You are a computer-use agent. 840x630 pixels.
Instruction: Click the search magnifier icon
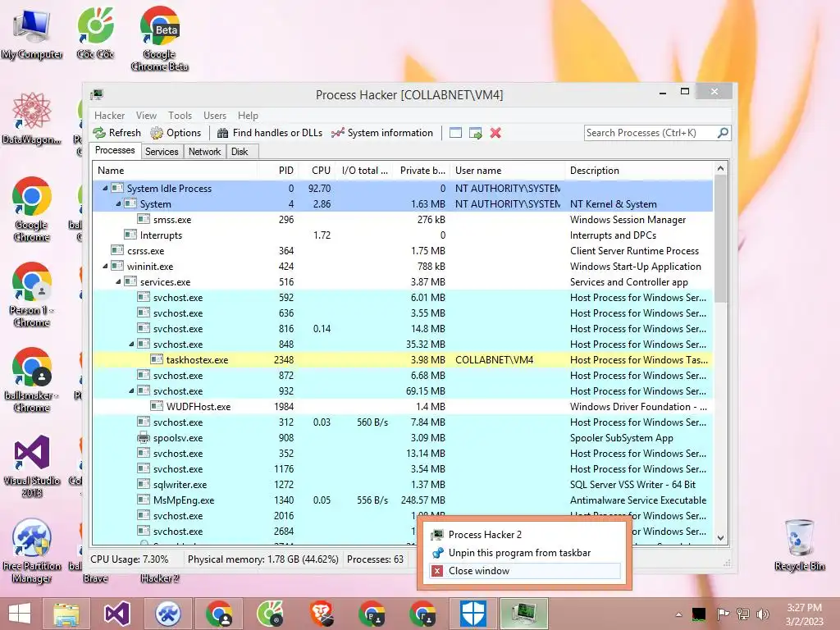(x=723, y=132)
